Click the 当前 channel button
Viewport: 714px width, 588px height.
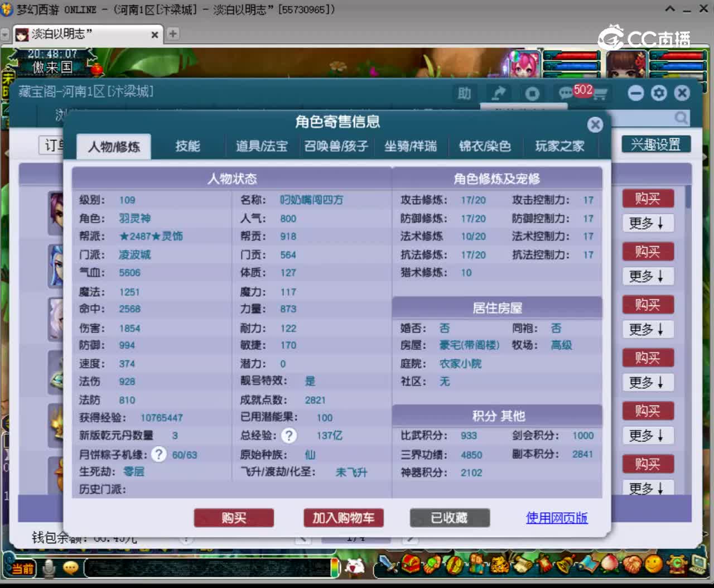coord(22,568)
